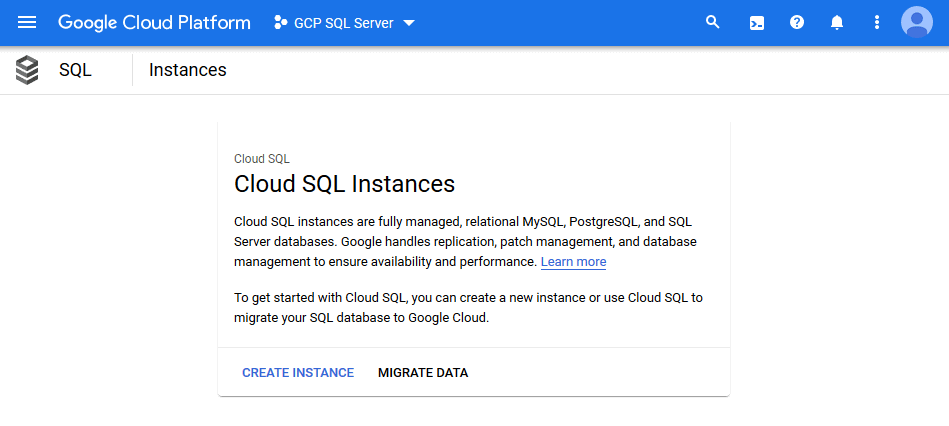Select the Instances page heading
The width and height of the screenshot is (949, 426).
(188, 70)
